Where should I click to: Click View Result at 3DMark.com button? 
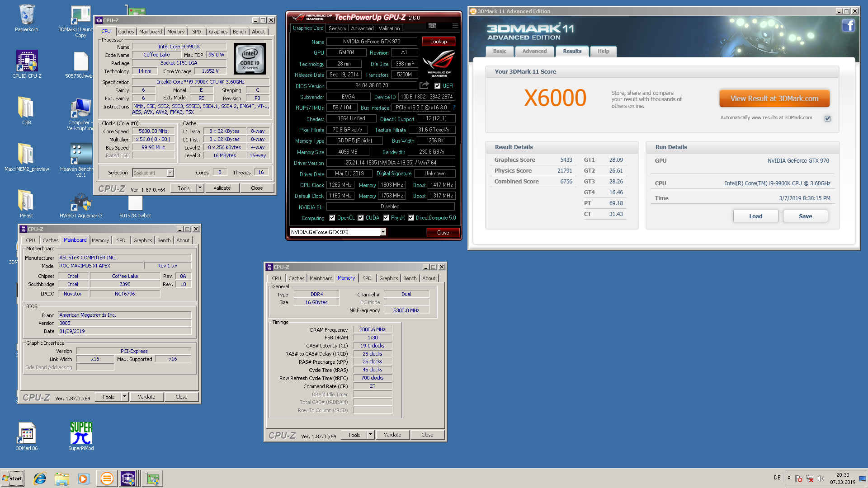point(774,99)
